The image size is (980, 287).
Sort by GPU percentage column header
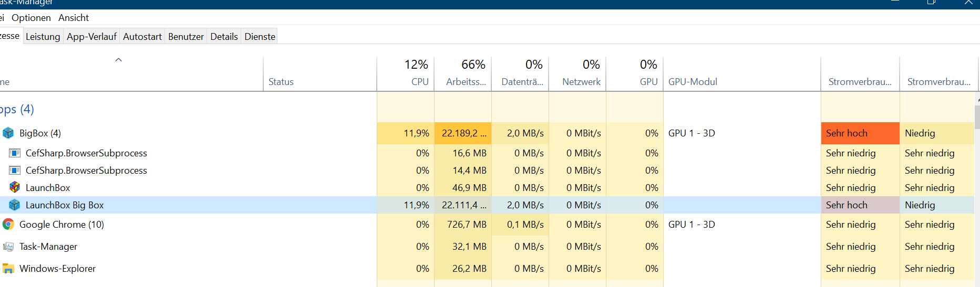coord(635,73)
